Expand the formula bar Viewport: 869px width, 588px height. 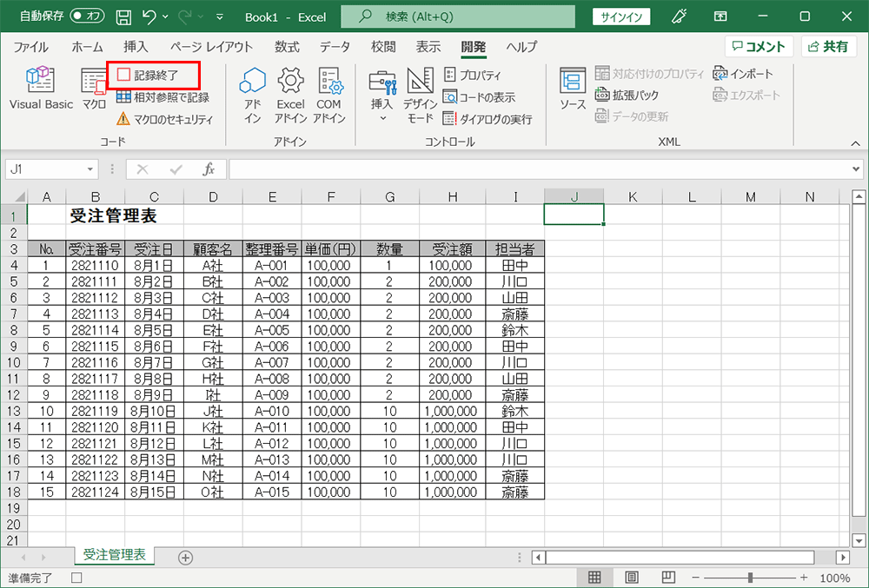tap(856, 169)
